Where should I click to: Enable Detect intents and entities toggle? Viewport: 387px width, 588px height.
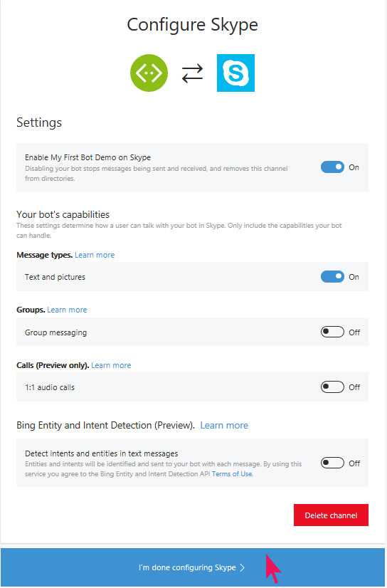(332, 463)
